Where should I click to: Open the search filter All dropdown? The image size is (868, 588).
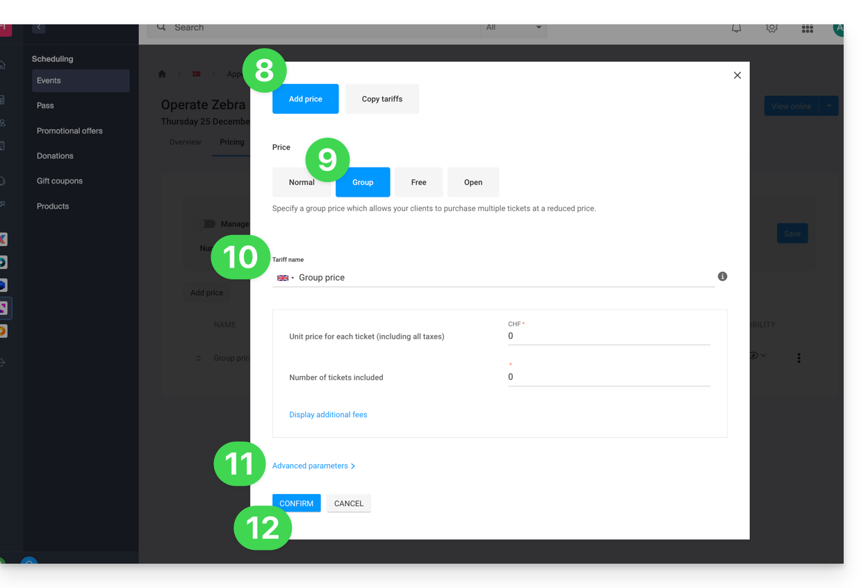[513, 28]
